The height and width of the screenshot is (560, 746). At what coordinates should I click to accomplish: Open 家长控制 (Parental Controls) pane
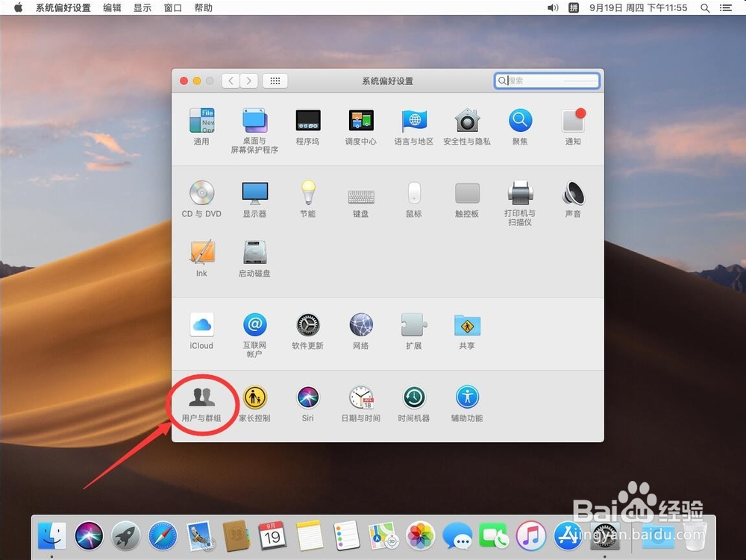254,403
